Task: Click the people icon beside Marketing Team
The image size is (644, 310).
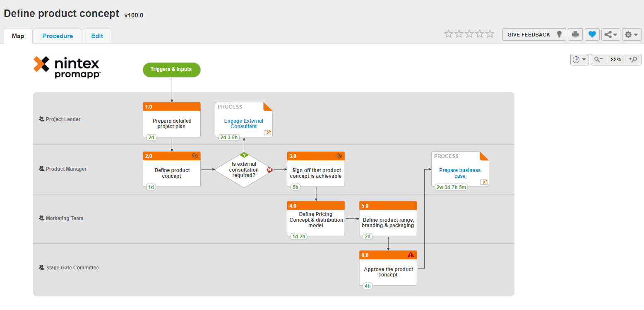Action: point(41,218)
